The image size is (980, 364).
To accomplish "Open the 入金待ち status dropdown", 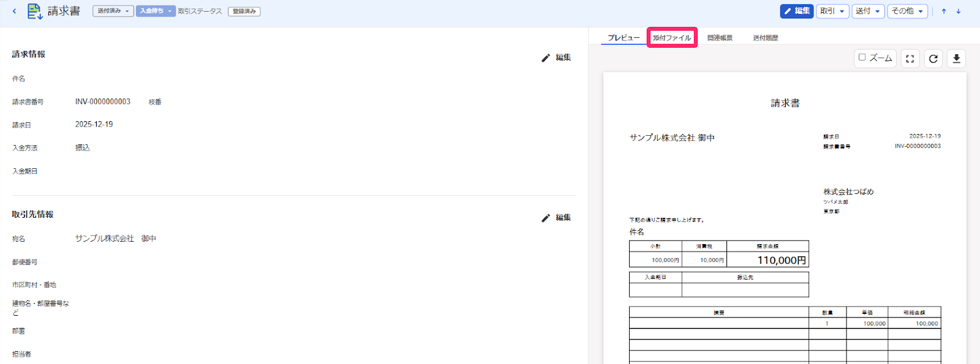I will coord(156,11).
